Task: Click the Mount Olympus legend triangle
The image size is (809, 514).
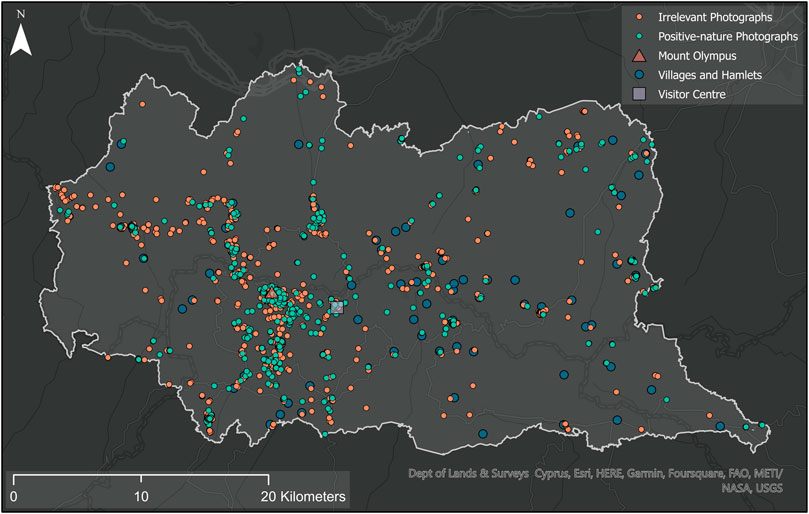Action: click(639, 56)
